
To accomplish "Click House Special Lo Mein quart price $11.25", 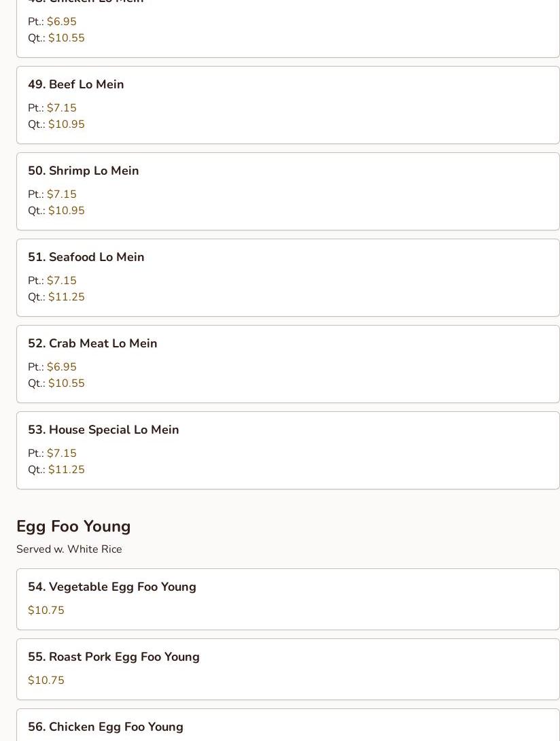I will [x=66, y=469].
